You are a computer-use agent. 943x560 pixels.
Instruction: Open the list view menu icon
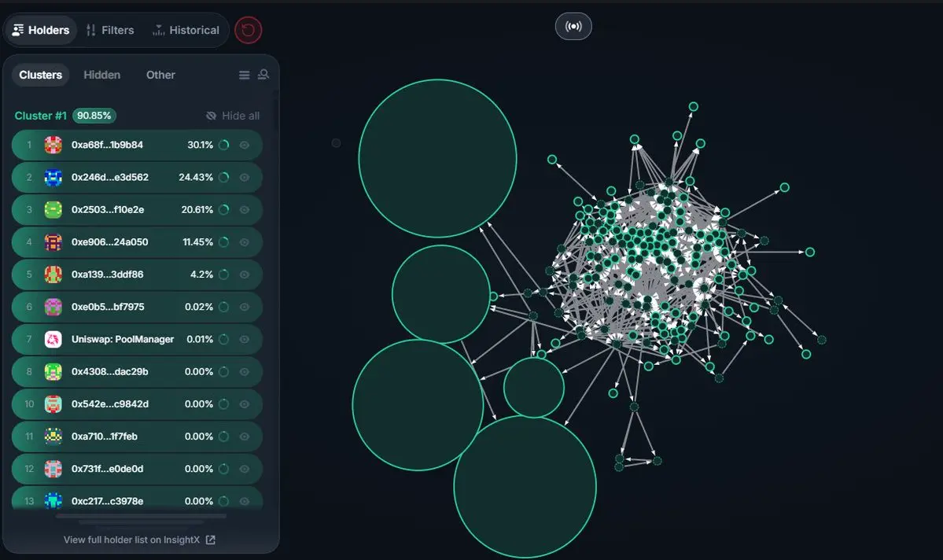click(244, 76)
